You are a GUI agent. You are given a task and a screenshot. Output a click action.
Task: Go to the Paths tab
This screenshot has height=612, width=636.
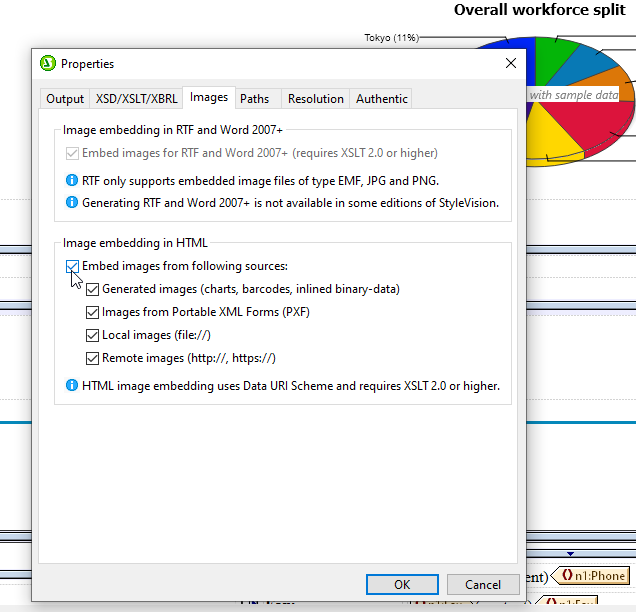point(254,98)
